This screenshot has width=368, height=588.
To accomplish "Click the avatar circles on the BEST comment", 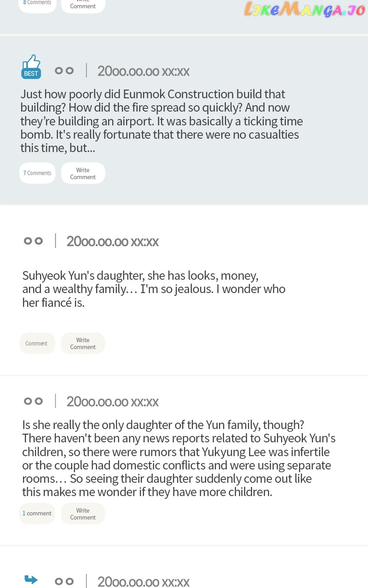I will coord(64,71).
